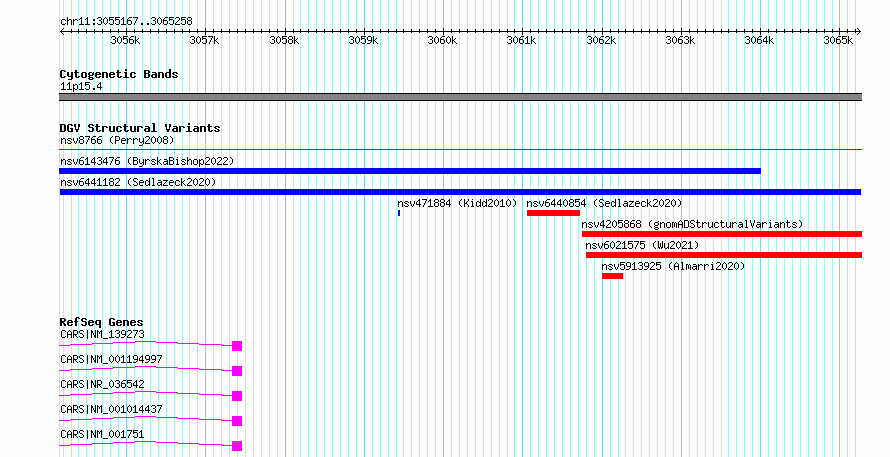Viewport: 890px width, 457px height.
Task: Click the thin red nsv8766 variant line
Action: (x=460, y=150)
